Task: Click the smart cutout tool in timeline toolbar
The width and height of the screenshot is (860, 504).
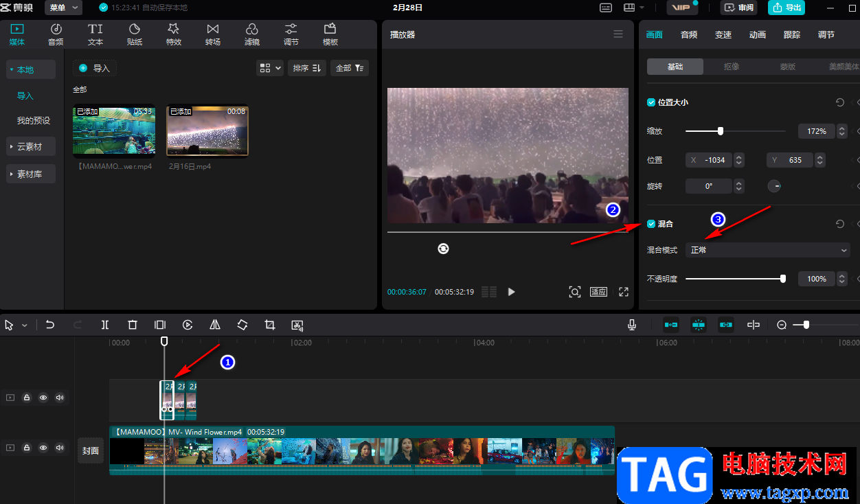Action: [x=297, y=325]
